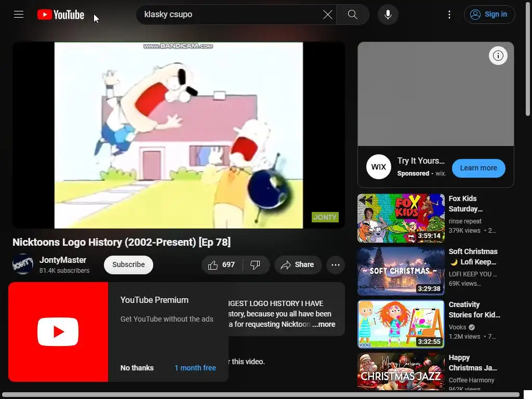The width and height of the screenshot is (532, 399).
Task: Open JontyMaster channel avatar
Action: (23, 264)
